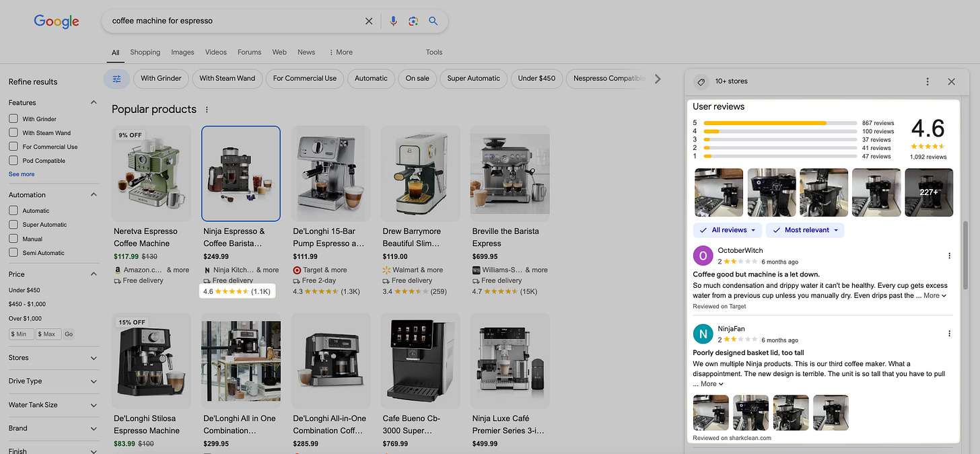Enable the Super Automatic checkbox
Screen dimensions: 980x454
(x=13, y=225)
